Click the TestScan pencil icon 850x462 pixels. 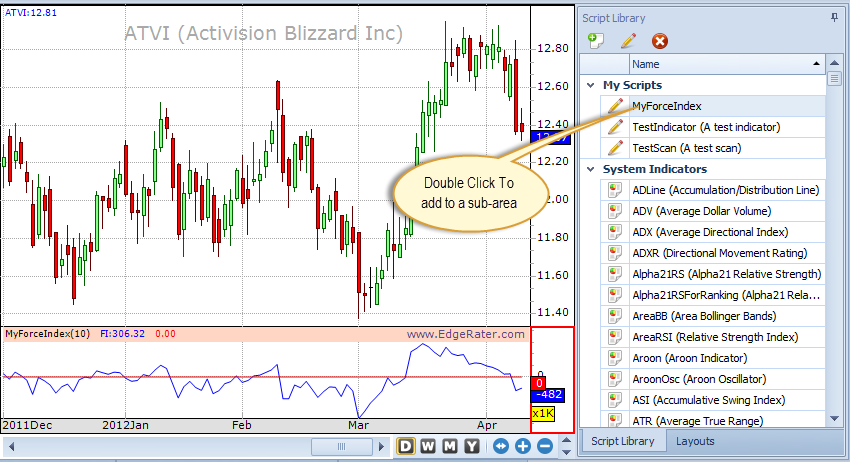615,147
